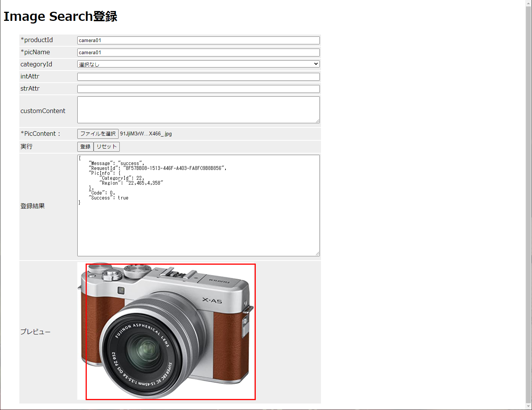Image resolution: width=532 pixels, height=410 pixels.
Task: Click the Image Search登録 heading
Action: pyautogui.click(x=60, y=16)
